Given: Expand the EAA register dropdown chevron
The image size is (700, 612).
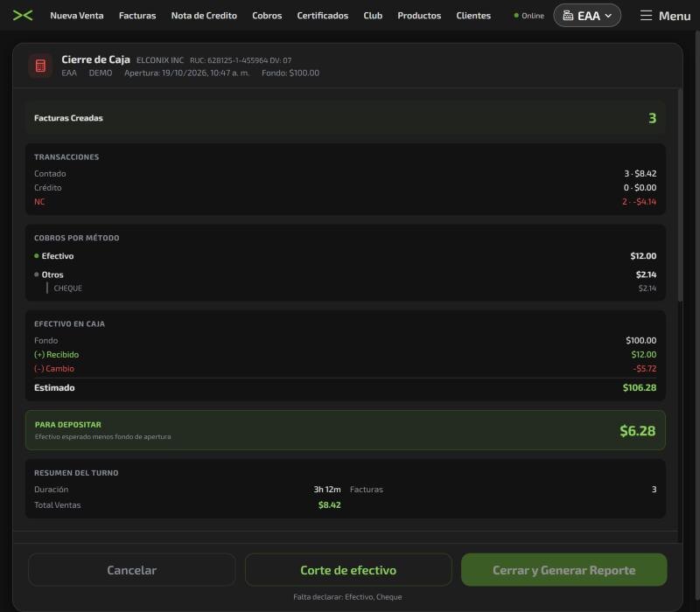Looking at the screenshot, I should coord(608,16).
